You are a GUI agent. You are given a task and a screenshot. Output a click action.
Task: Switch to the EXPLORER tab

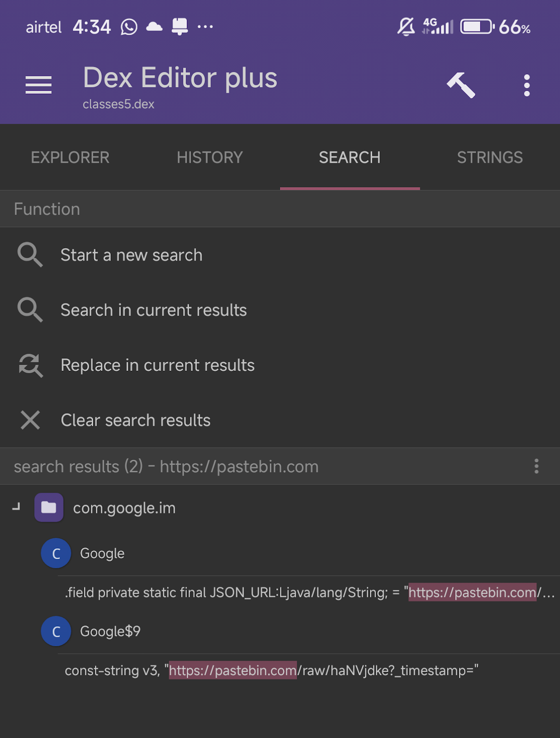[x=70, y=158]
